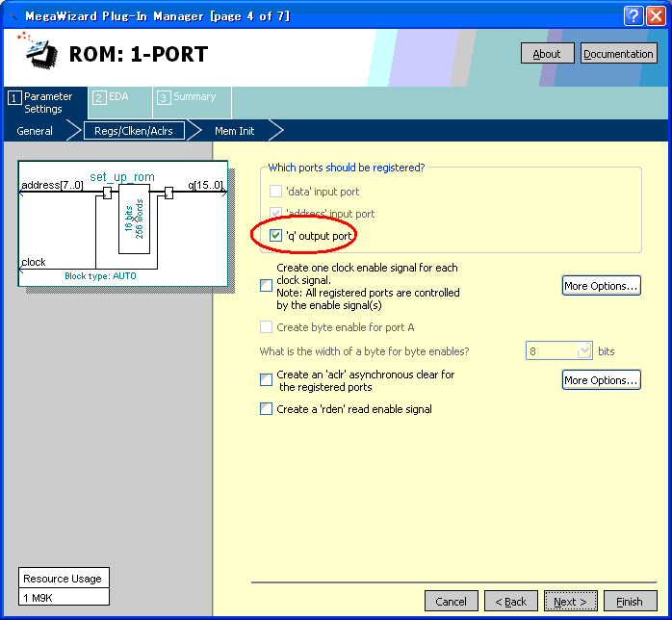The height and width of the screenshot is (620, 672).
Task: Click the q output register icon in diagram
Action: (x=168, y=194)
